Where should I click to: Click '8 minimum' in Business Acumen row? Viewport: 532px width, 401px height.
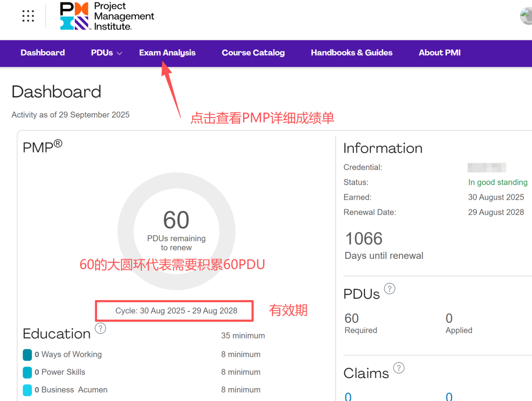(241, 390)
